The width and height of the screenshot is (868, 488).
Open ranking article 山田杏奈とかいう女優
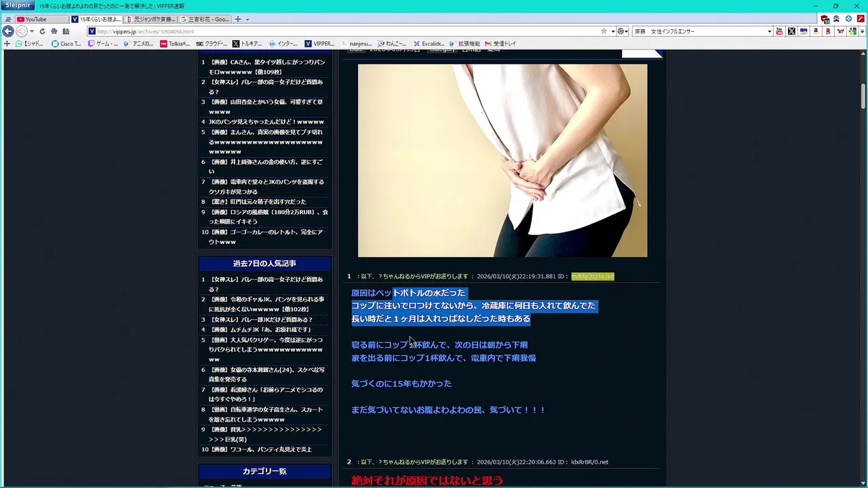pos(267,106)
